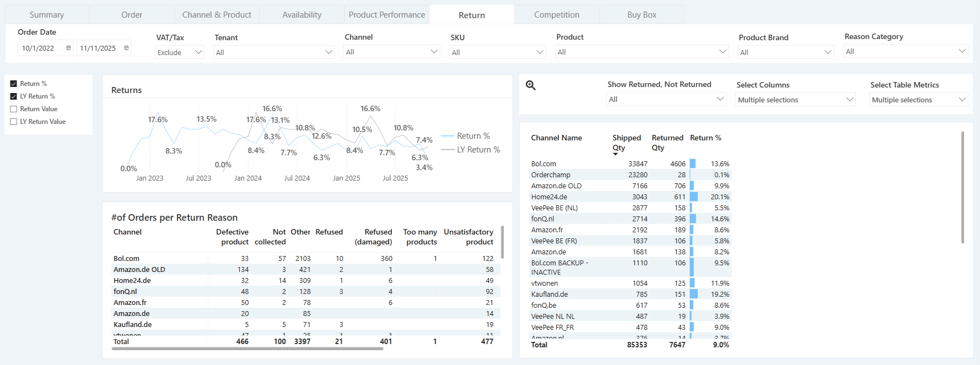Select the Amazon.de OLD row in channel table
980x365 pixels.
tap(630, 186)
